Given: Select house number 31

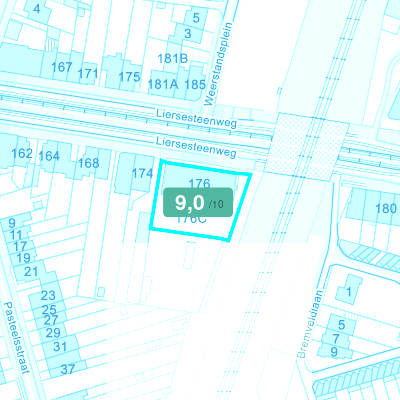Looking at the screenshot, I should pos(60,347).
